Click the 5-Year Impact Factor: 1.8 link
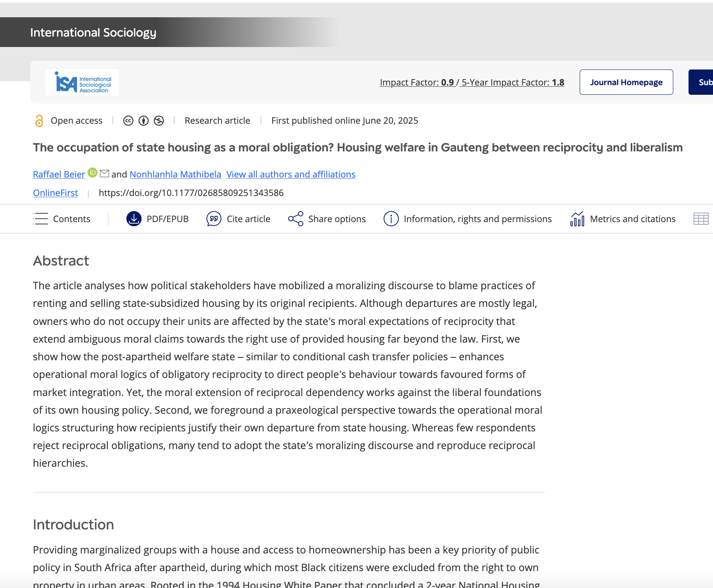This screenshot has height=588, width=713. click(x=513, y=82)
